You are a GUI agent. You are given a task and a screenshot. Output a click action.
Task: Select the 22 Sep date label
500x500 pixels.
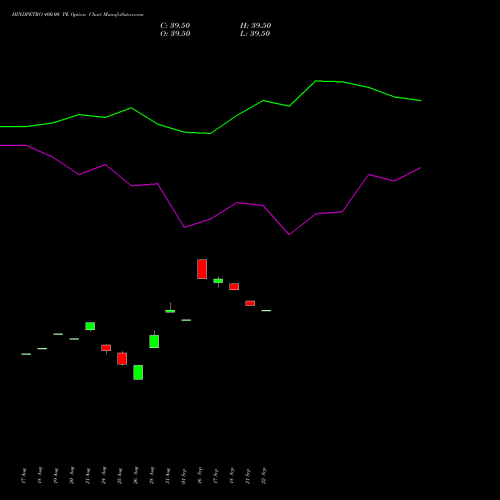(x=264, y=476)
